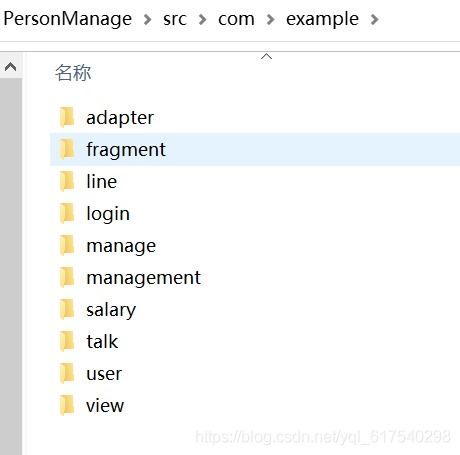Jump to com folder in breadcrumb
This screenshot has height=455, width=460.
coord(236,19)
